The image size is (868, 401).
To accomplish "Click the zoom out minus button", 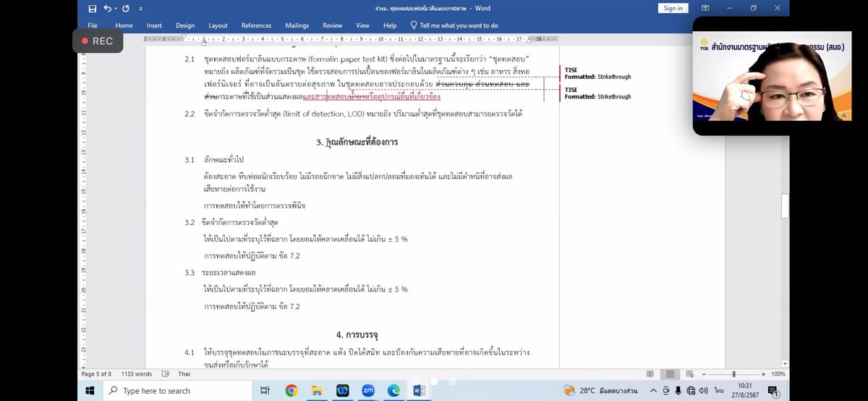I will (702, 373).
